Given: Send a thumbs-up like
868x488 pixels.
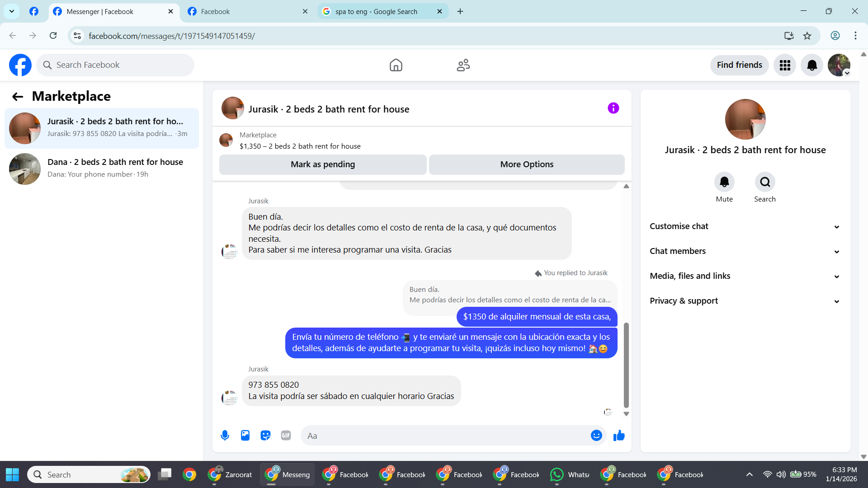Looking at the screenshot, I should (x=619, y=436).
